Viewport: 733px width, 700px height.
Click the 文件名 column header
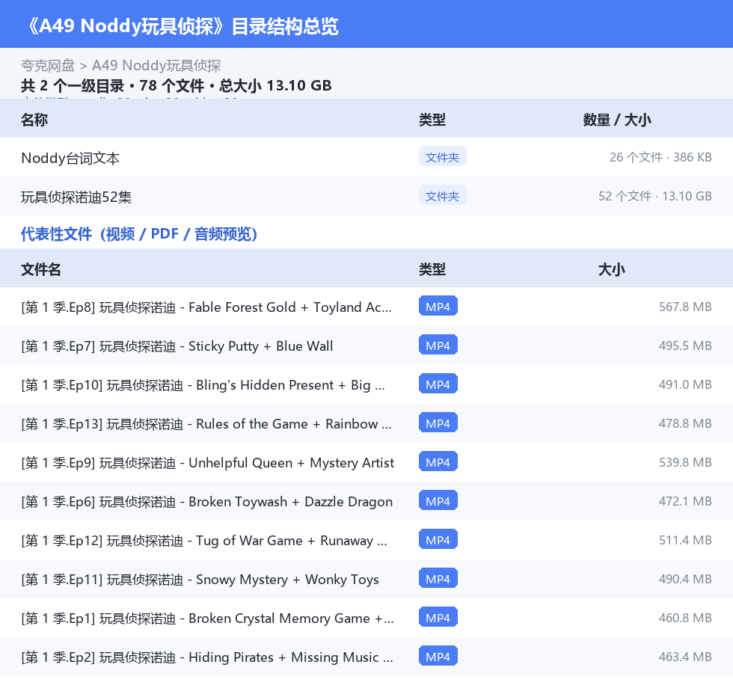(40, 269)
